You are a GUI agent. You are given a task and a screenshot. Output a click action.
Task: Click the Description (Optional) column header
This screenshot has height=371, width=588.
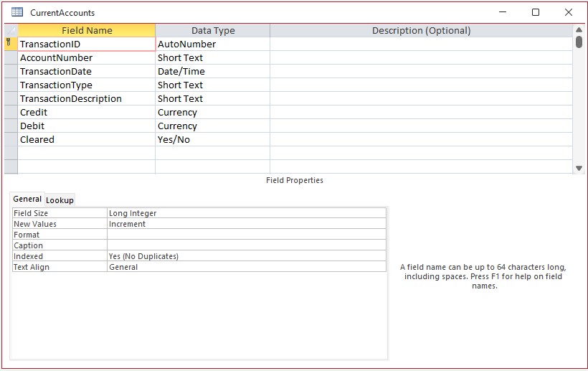tap(421, 30)
